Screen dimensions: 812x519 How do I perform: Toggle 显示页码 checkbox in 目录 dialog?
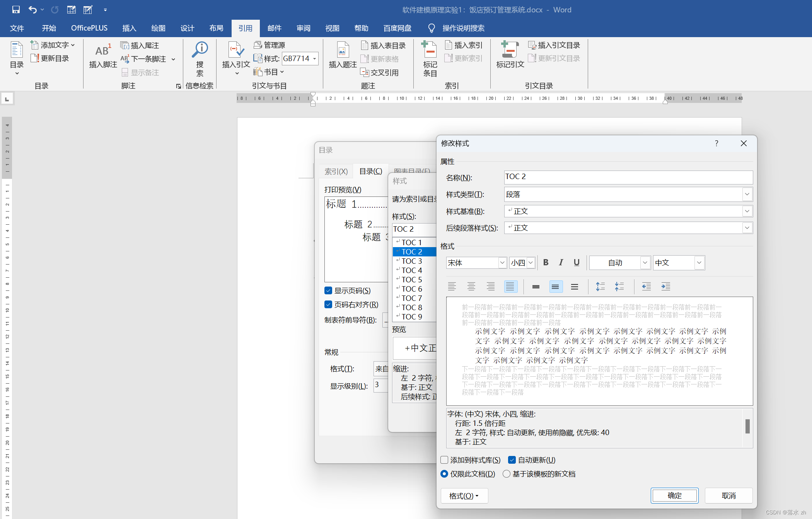point(328,290)
